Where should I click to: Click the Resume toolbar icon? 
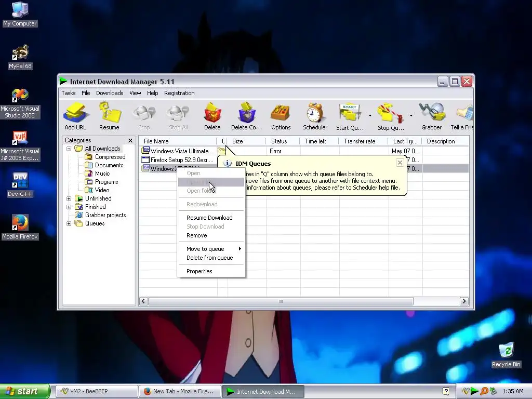[109, 116]
